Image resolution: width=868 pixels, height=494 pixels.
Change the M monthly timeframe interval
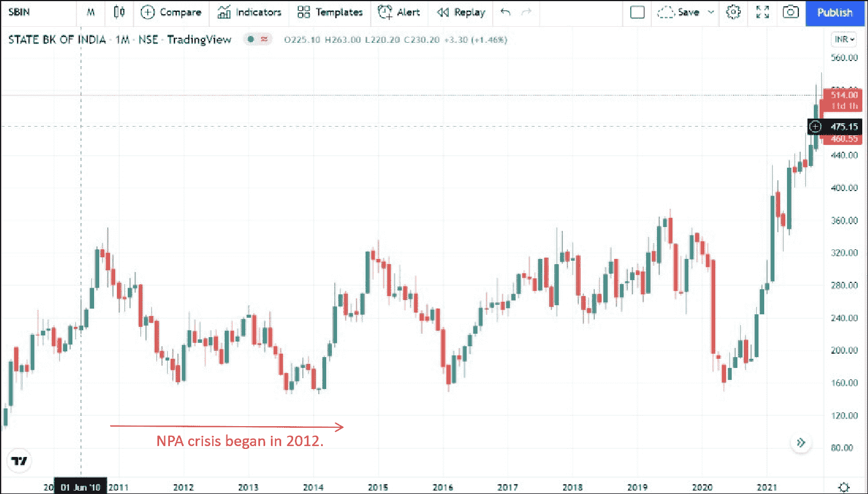coord(91,12)
